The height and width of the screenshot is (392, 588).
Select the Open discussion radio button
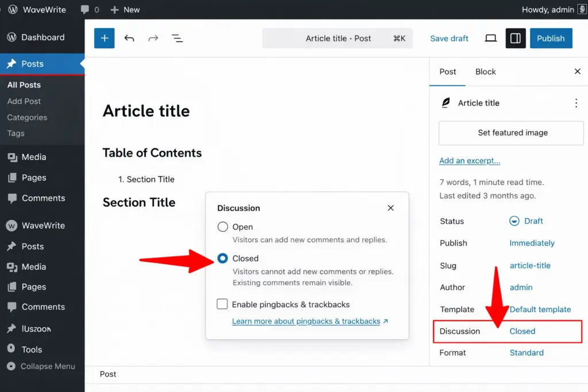tap(223, 227)
